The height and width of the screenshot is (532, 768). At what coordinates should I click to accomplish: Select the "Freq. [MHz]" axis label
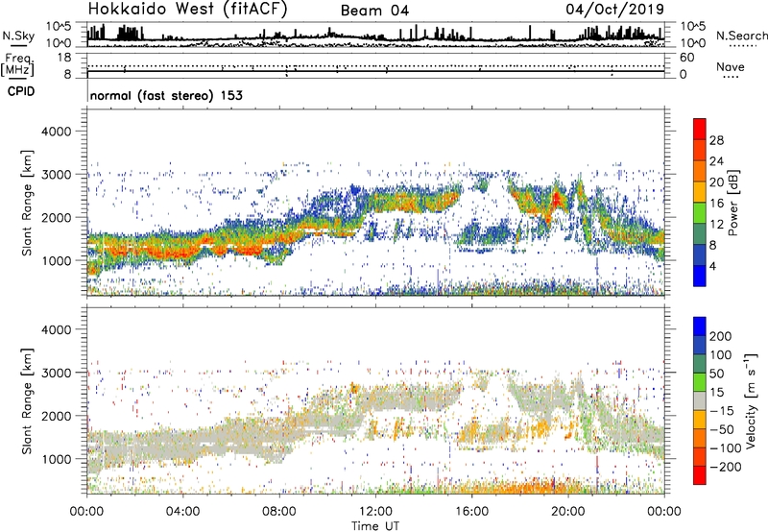[18, 66]
